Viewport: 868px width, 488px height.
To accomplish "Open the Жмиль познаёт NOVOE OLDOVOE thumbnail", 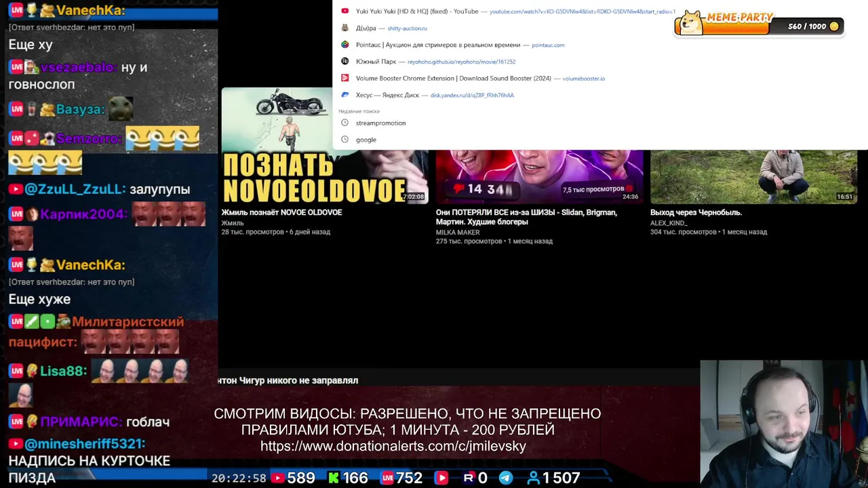I will coord(324,145).
